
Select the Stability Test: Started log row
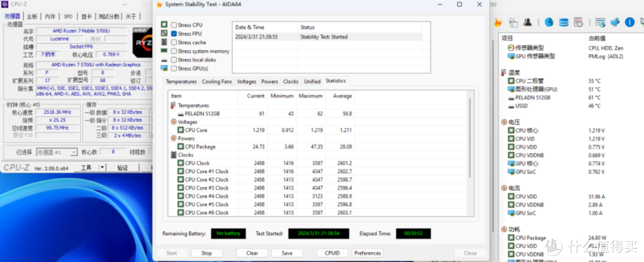327,36
